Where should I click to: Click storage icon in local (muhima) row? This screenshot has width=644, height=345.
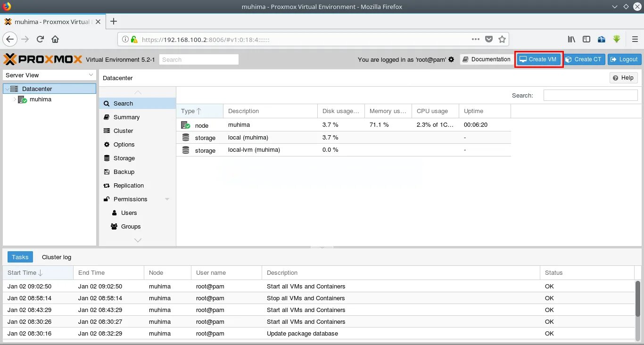pyautogui.click(x=186, y=138)
